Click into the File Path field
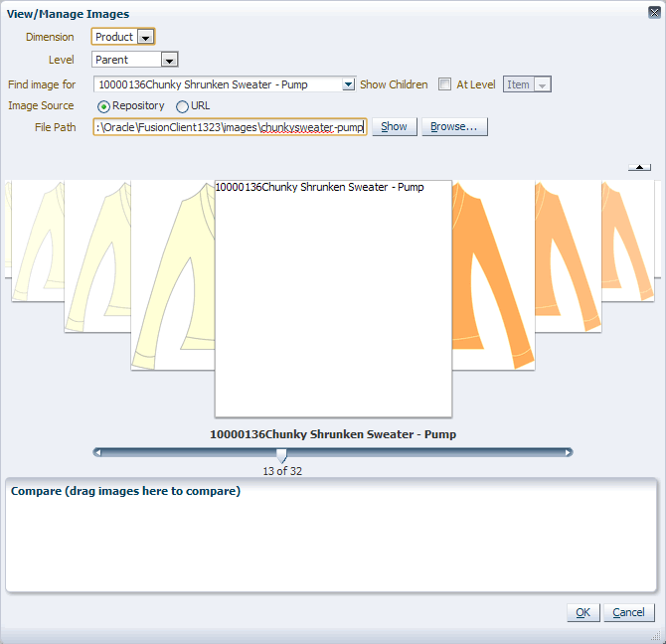The width and height of the screenshot is (666, 644). 230,127
